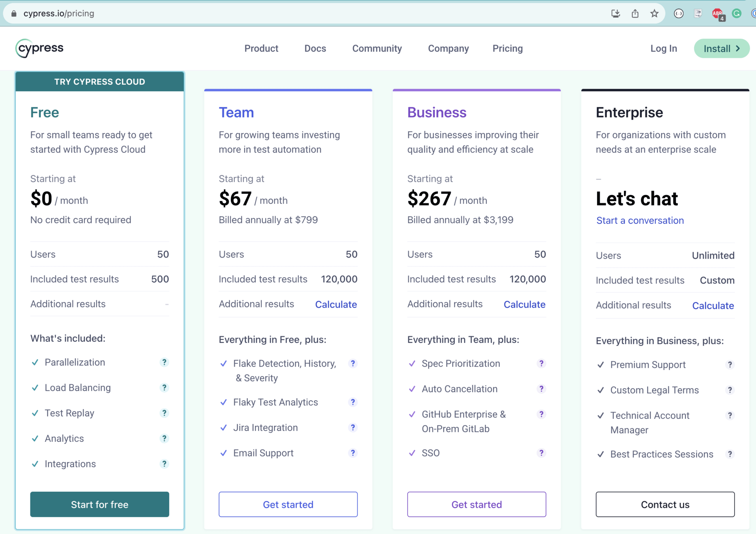This screenshot has height=534, width=756.
Task: Click the Let's chat heading
Action: pyautogui.click(x=637, y=199)
